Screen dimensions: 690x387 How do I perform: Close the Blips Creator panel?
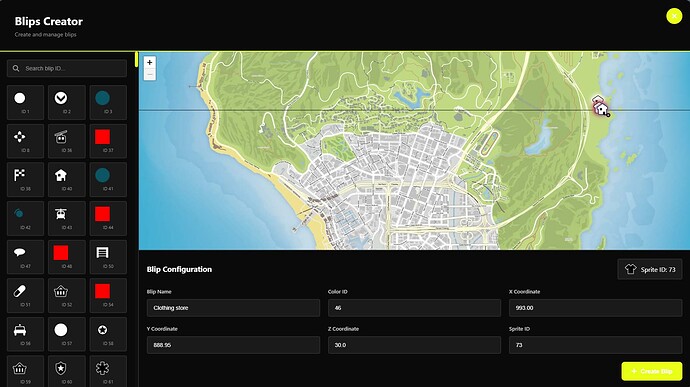click(674, 16)
